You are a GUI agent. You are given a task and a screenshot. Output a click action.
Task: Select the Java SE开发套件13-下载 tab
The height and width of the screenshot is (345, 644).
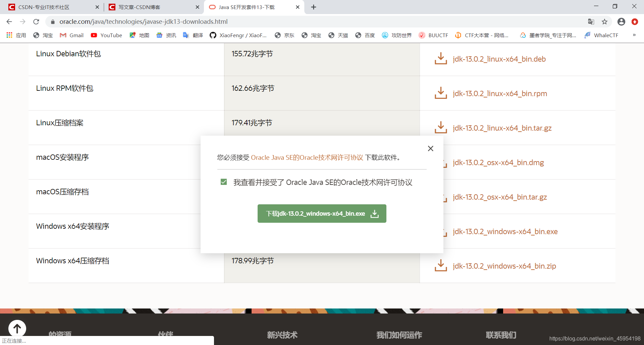(x=254, y=7)
